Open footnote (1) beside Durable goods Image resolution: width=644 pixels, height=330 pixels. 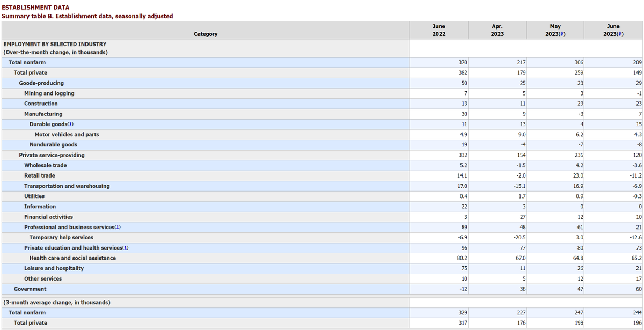[70, 124]
